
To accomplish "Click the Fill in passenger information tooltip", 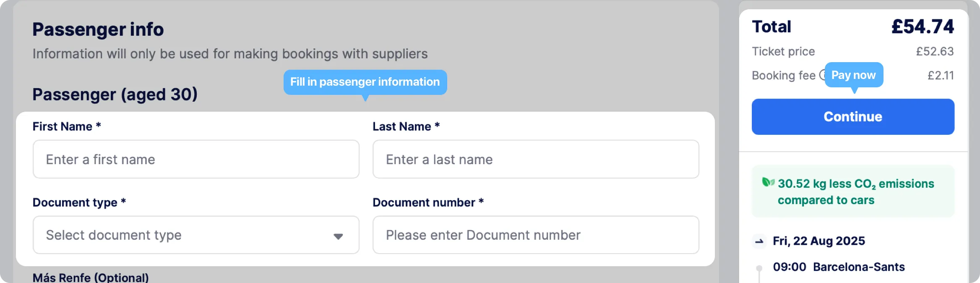I will (365, 82).
